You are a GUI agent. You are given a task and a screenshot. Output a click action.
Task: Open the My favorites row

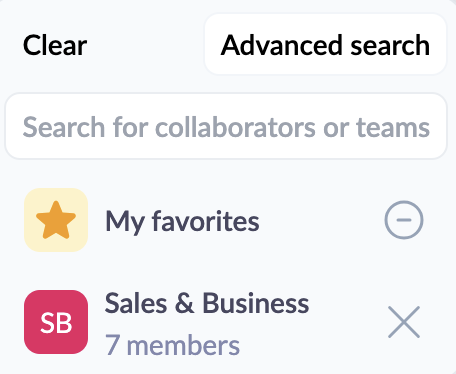click(x=226, y=220)
